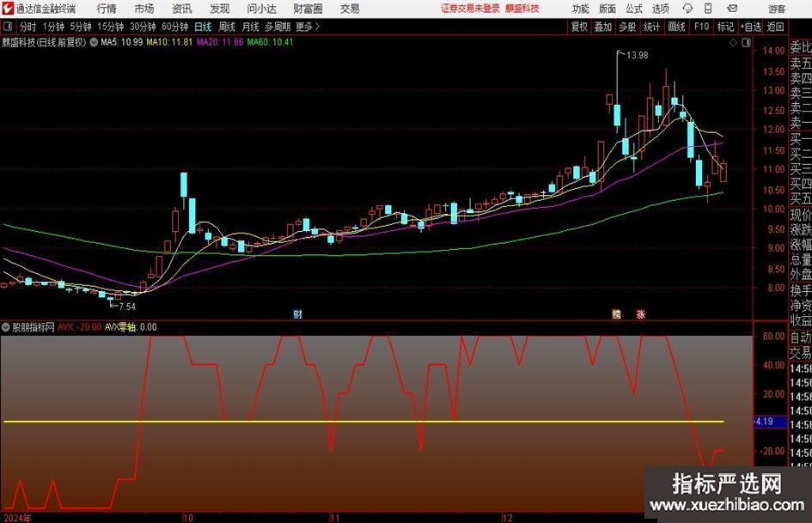812x523 pixels.
Task: Expand the dropdown arrow beside 麒盛科技(日线 前复权)
Action: pos(94,42)
